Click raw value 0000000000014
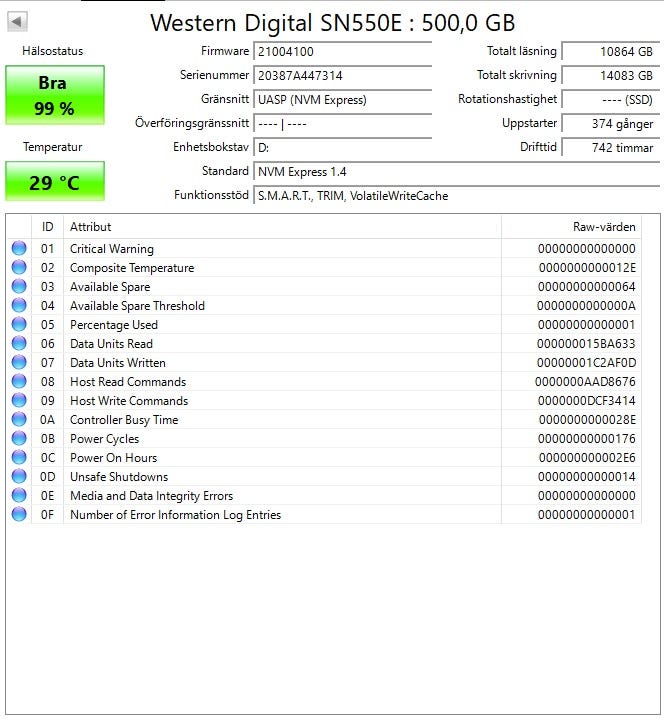The image size is (664, 719). coord(587,477)
